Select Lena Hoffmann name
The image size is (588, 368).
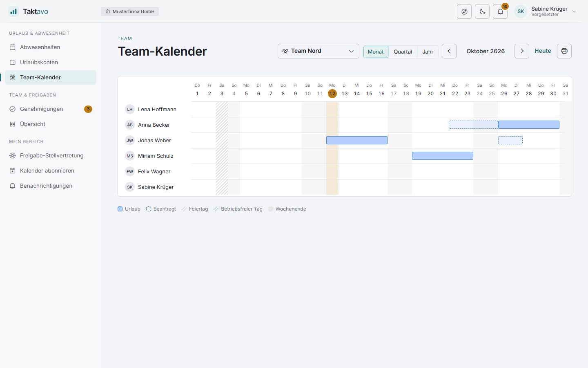tap(157, 109)
